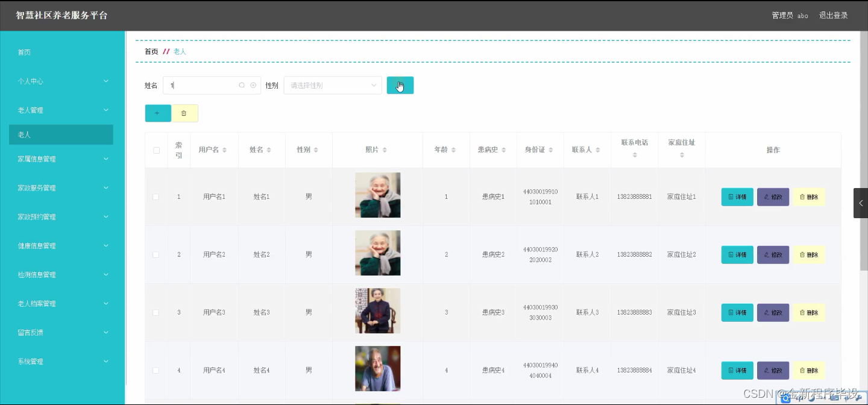
Task: Click the trash batch-delete icon
Action: pos(184,113)
